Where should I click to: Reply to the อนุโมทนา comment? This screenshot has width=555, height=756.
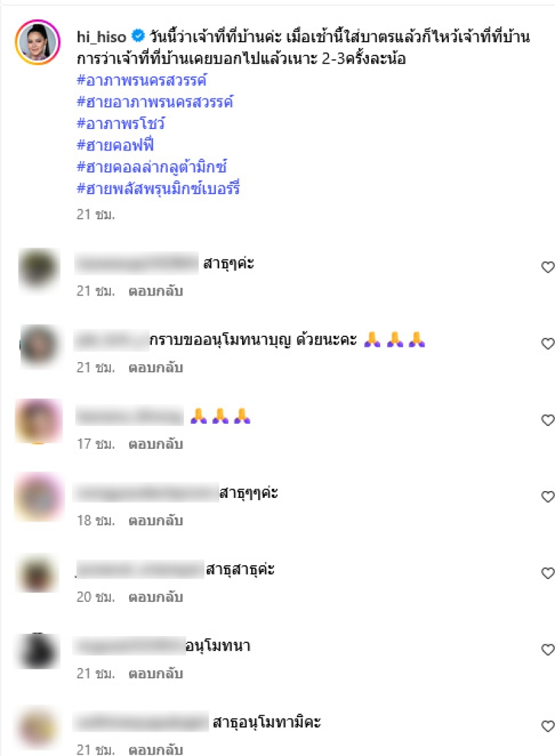pyautogui.click(x=156, y=673)
